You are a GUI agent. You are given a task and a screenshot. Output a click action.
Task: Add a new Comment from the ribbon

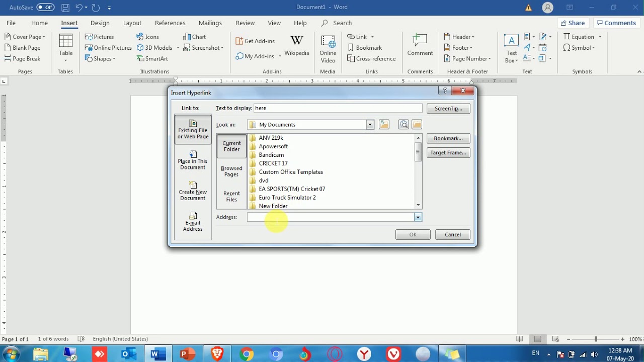point(420,46)
